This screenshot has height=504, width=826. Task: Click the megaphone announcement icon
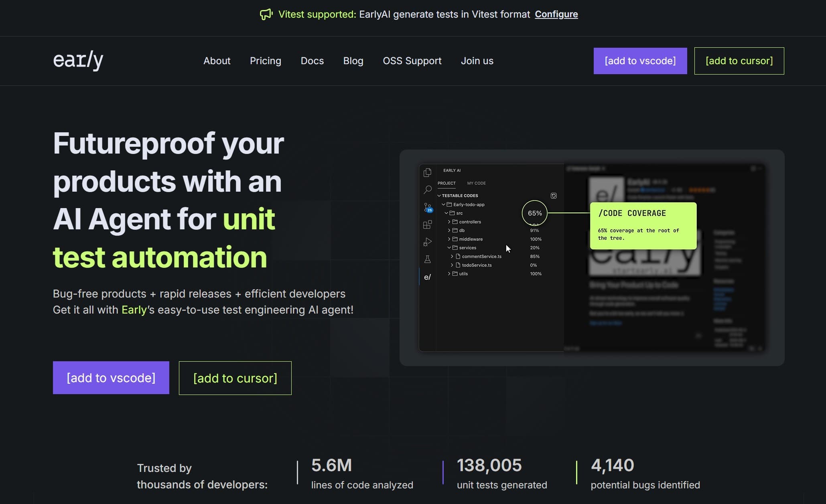266,14
